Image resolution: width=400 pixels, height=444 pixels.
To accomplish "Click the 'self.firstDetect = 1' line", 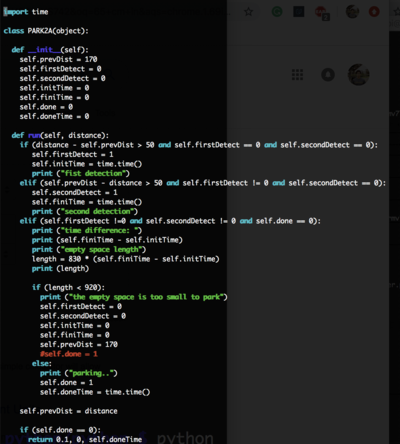I will click(x=73, y=154).
